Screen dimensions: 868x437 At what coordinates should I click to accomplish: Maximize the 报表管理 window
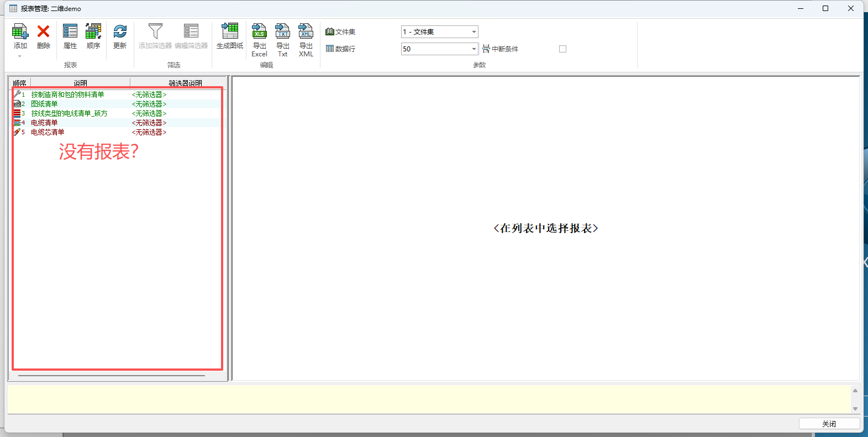tap(825, 8)
